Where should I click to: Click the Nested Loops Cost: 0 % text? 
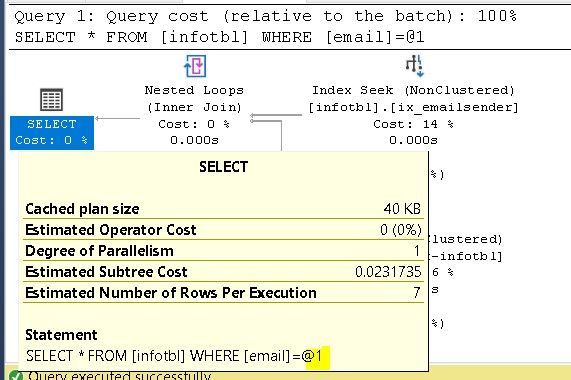click(194, 124)
